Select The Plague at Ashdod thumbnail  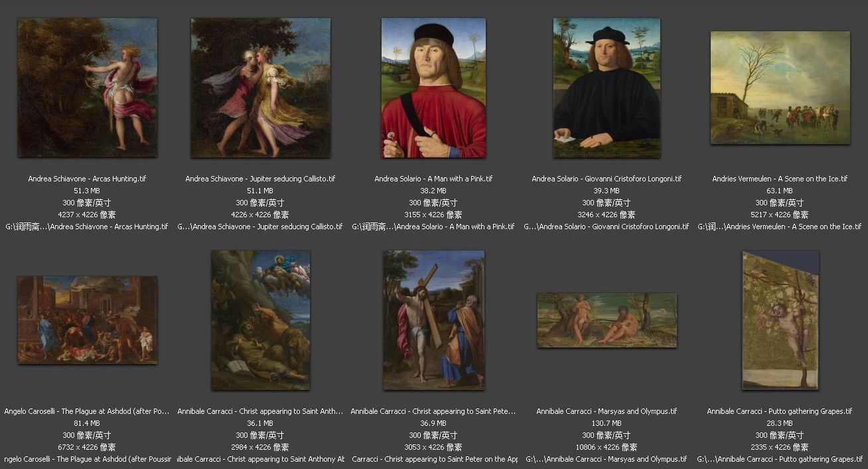coord(88,320)
